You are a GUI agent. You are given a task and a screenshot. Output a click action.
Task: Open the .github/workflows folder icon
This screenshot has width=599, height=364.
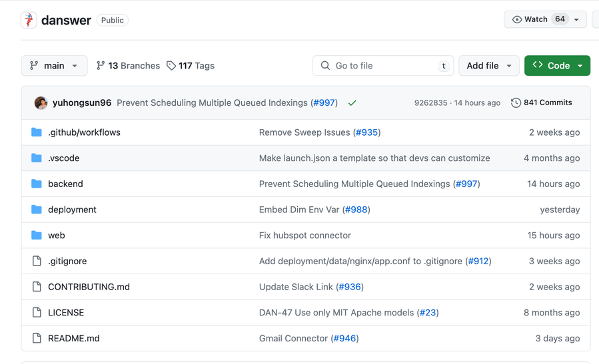(x=37, y=132)
